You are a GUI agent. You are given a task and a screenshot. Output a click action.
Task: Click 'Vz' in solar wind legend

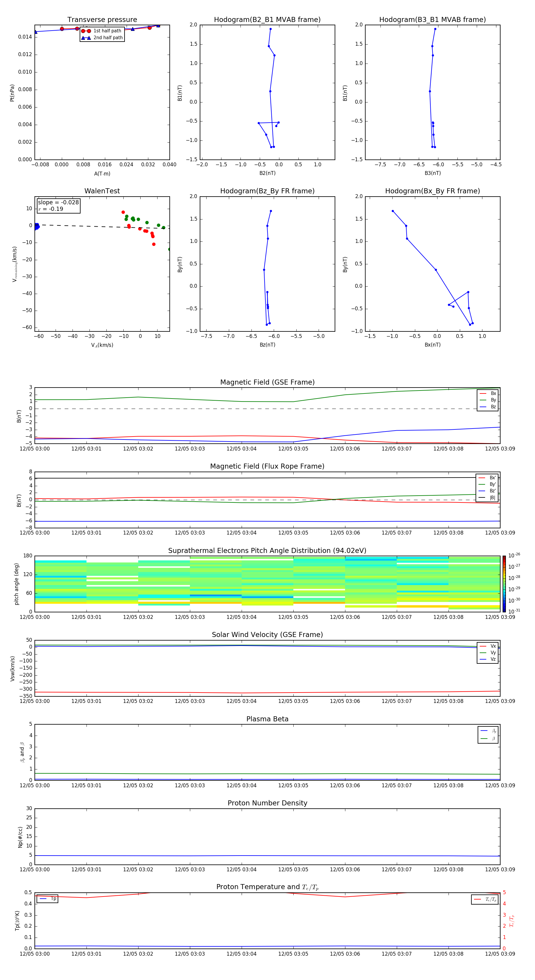pos(488,659)
